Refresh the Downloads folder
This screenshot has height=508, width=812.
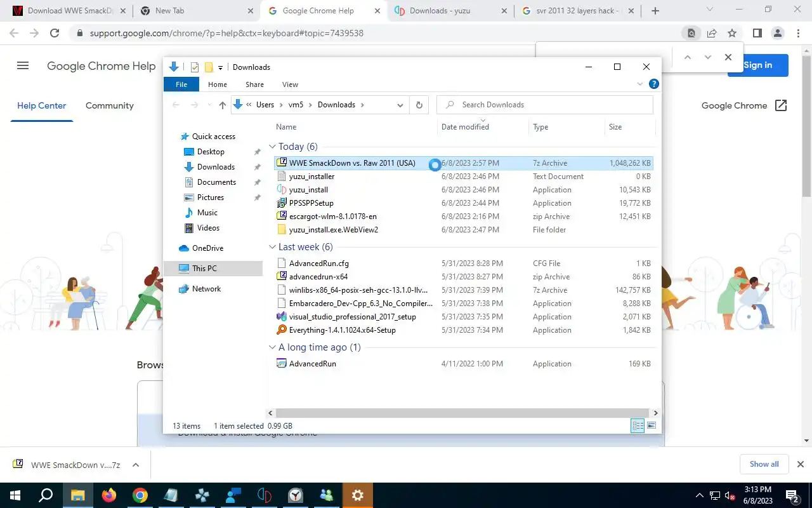(x=419, y=105)
